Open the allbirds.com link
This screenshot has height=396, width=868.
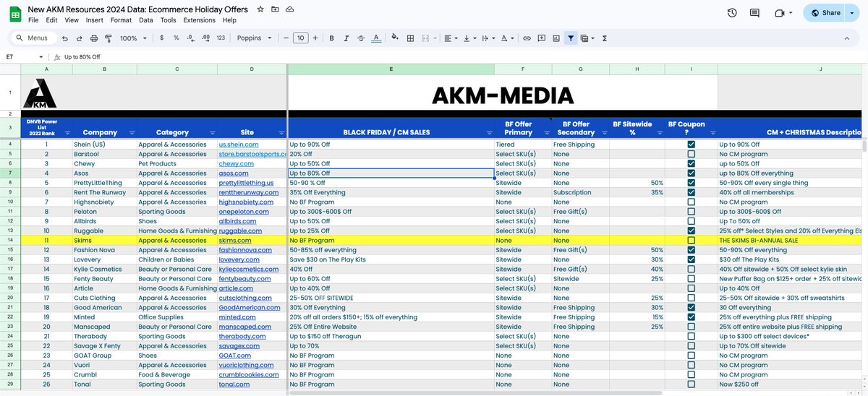point(238,221)
